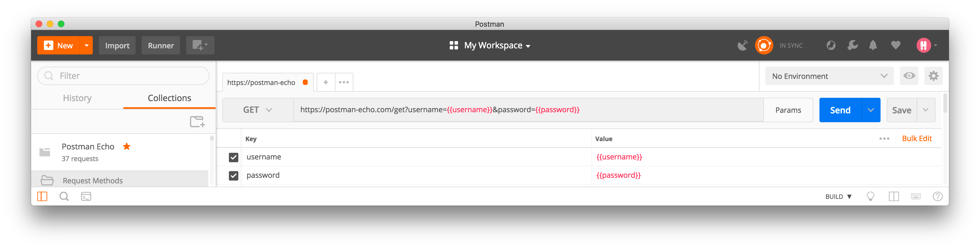Click the Import button
Image resolution: width=980 pixels, height=250 pixels.
tap(117, 46)
